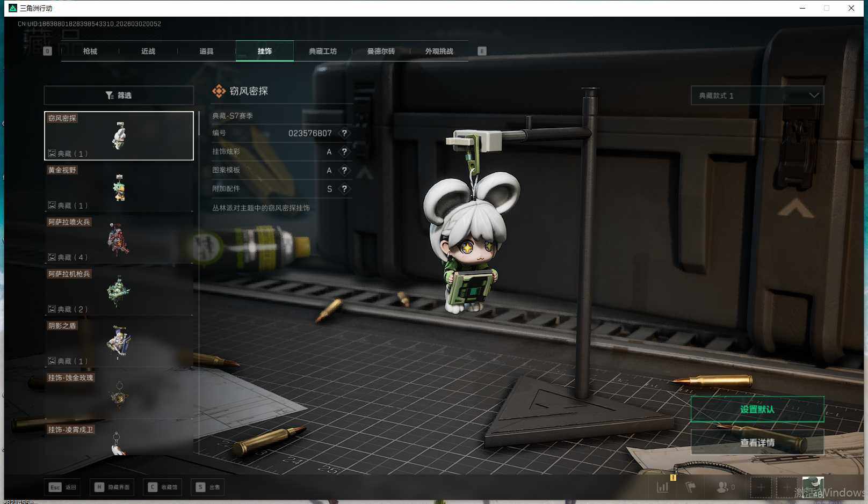Switch to the 近战 (melee) tab

[148, 51]
